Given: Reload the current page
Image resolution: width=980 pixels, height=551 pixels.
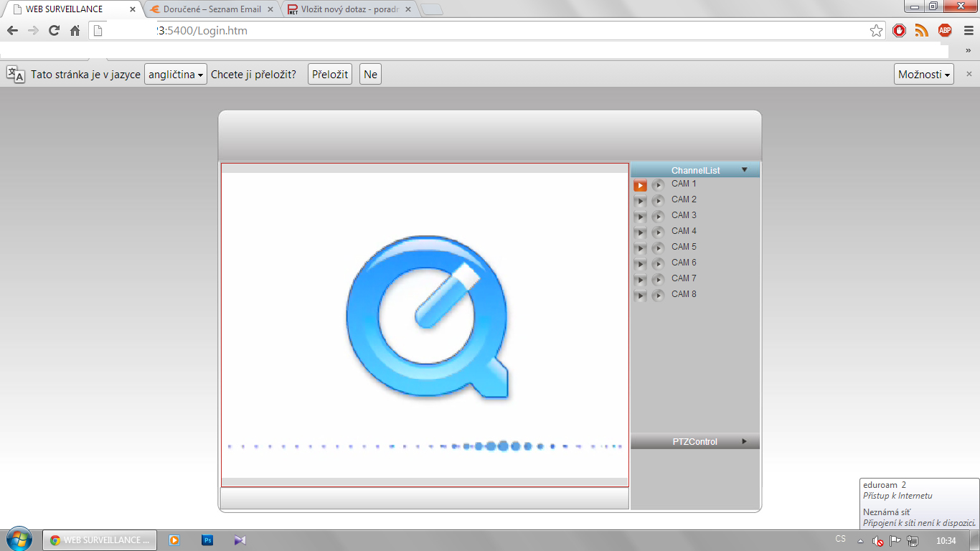Looking at the screenshot, I should click(54, 31).
